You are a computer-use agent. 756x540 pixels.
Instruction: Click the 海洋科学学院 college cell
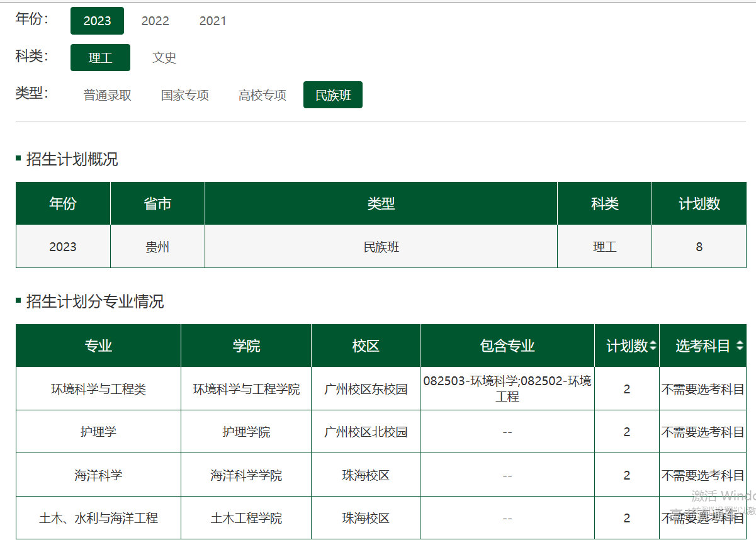click(246, 475)
